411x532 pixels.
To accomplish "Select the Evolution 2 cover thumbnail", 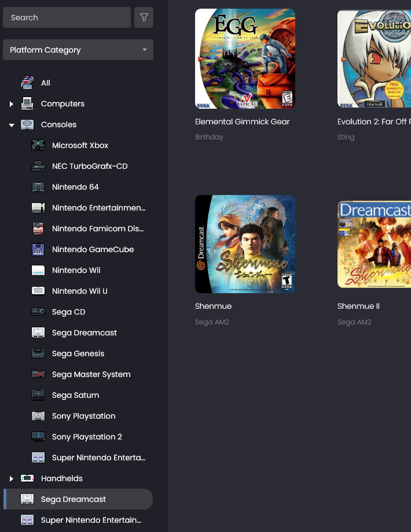I will [x=374, y=58].
